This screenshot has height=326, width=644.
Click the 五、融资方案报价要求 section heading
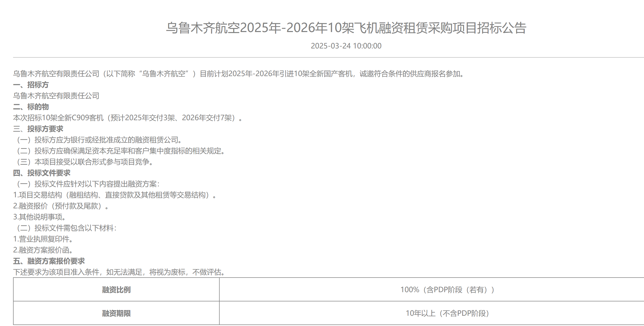pos(49,261)
